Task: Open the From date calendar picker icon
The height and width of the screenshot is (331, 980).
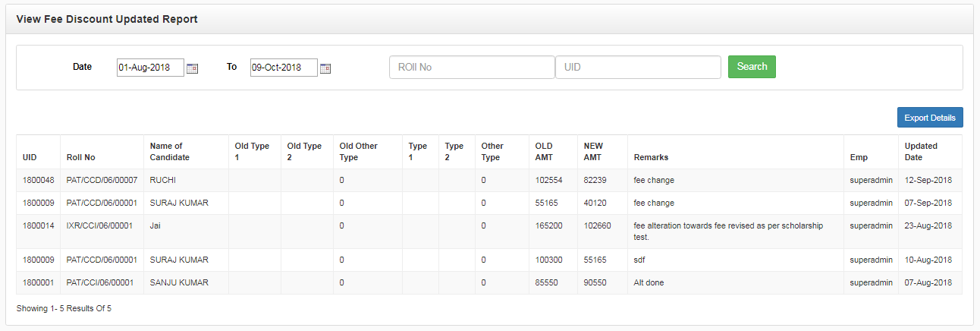Action: tap(192, 68)
